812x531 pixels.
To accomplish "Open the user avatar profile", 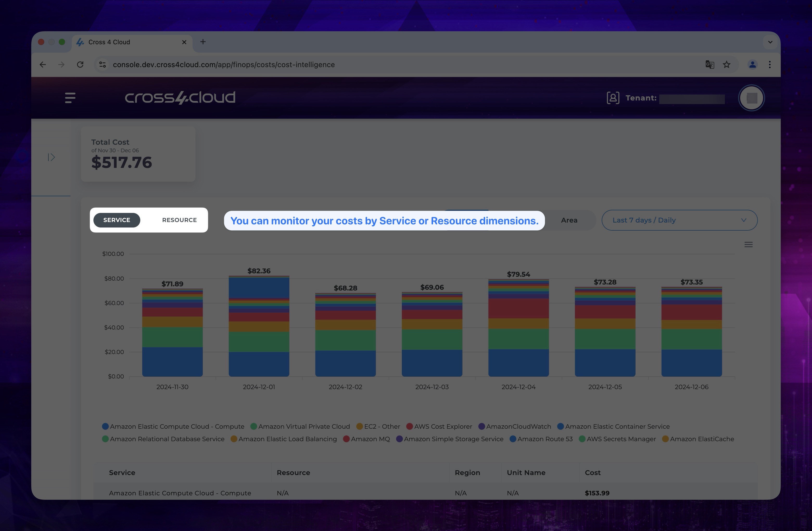I will [x=751, y=98].
